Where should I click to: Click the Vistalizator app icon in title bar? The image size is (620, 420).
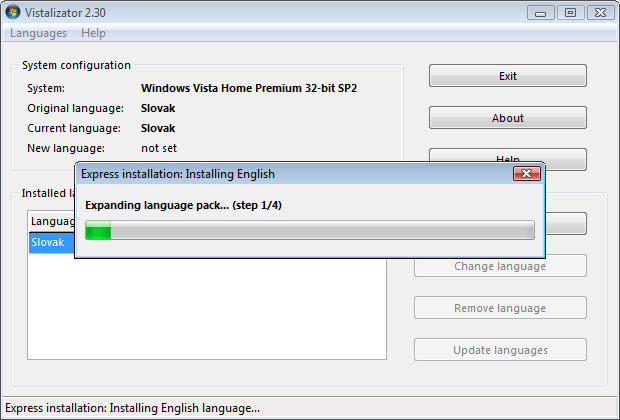click(x=13, y=13)
